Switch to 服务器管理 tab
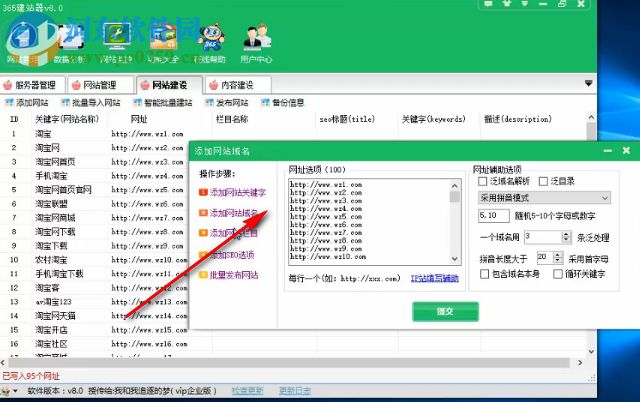Viewport: 640px width, 402px height. coord(33,85)
